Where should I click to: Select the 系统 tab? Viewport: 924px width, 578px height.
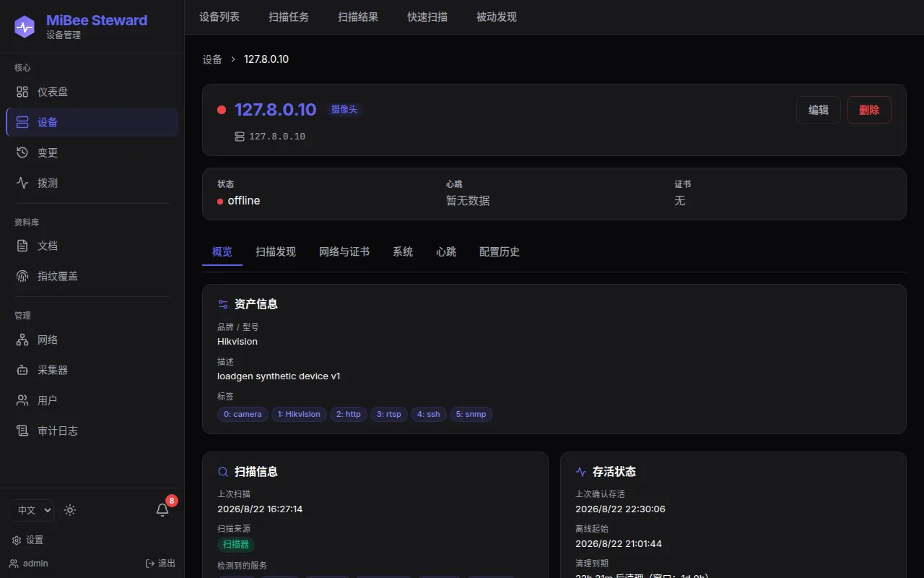(403, 251)
